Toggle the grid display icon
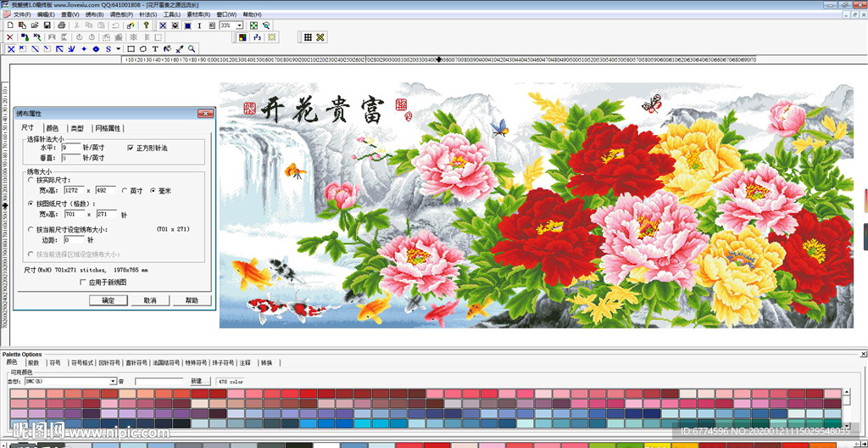The width and height of the screenshot is (868, 448). [308, 37]
